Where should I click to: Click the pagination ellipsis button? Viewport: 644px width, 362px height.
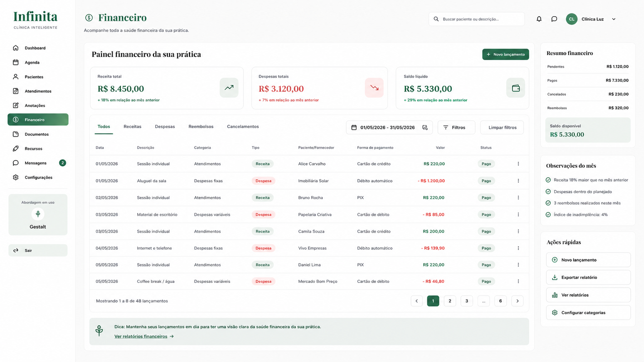pyautogui.click(x=483, y=301)
